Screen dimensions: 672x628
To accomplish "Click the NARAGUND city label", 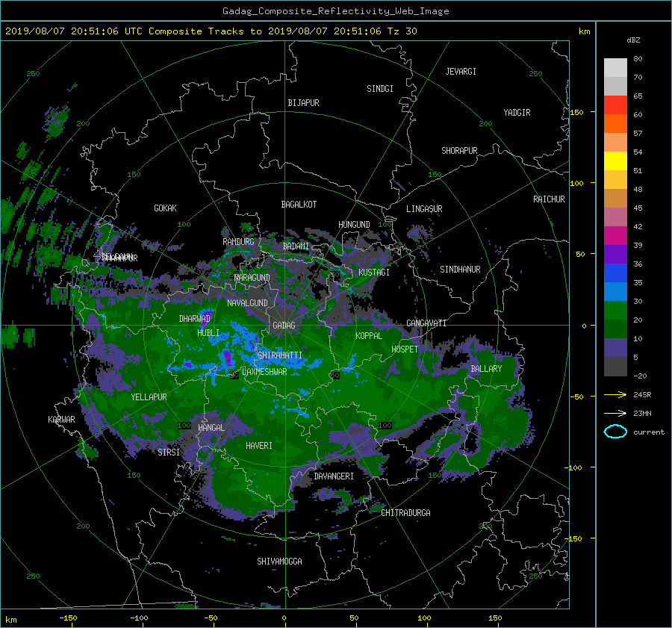I will pos(252,278).
